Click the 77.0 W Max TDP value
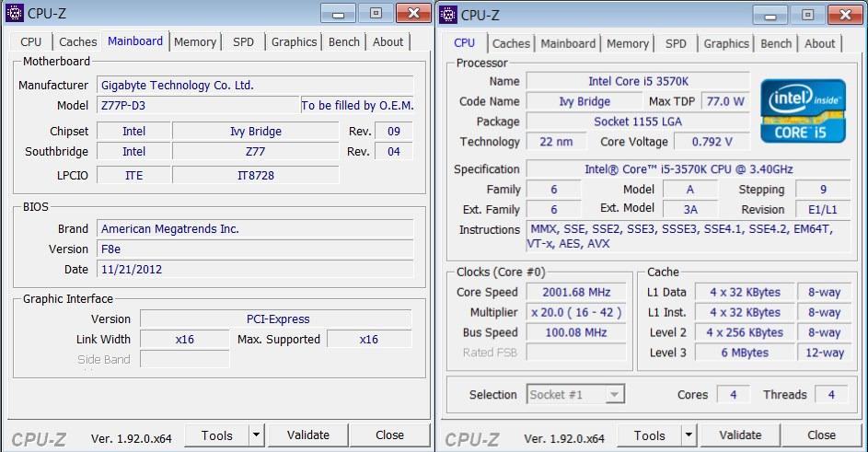 pyautogui.click(x=725, y=101)
